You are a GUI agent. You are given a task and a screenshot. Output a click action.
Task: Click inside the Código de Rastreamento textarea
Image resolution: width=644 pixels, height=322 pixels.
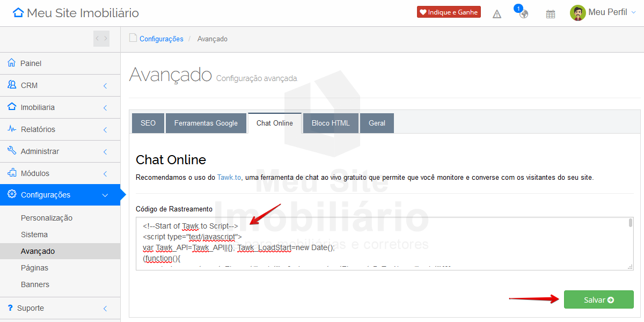(x=376, y=244)
